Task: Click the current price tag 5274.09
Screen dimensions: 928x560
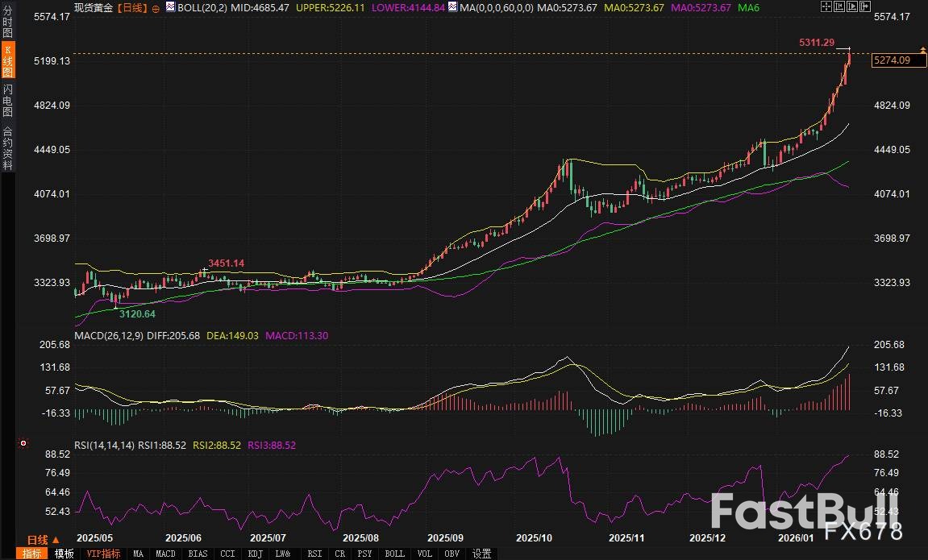Action: click(x=891, y=60)
